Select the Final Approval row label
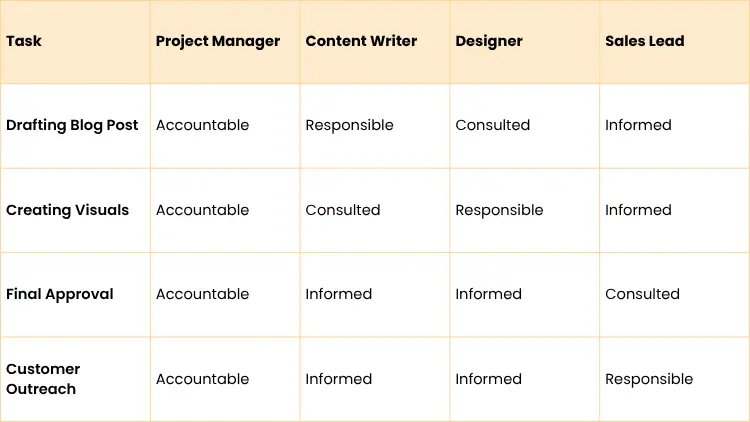Screen dimensions: 750x422 tap(60, 294)
